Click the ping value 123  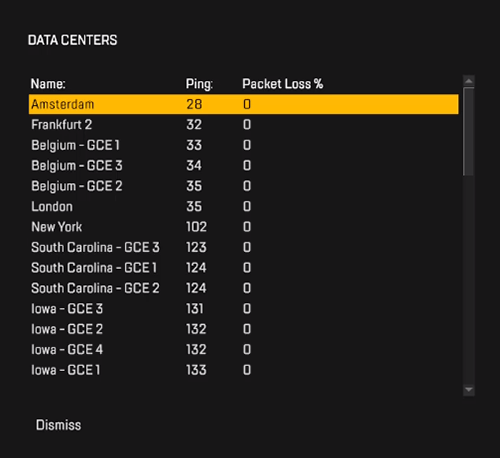pyautogui.click(x=196, y=247)
